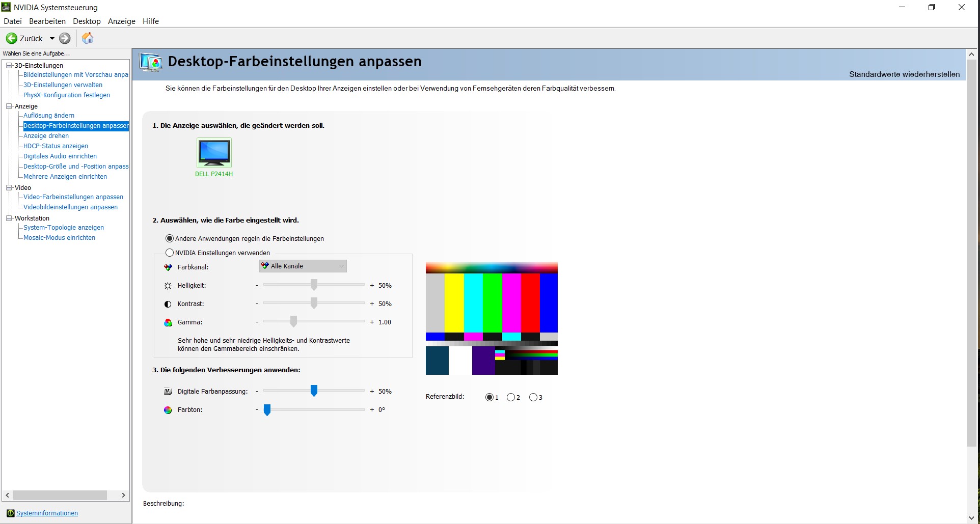Open 'Video-Farbeinstellungen anpassen' task
The height and width of the screenshot is (524, 980).
tap(73, 197)
